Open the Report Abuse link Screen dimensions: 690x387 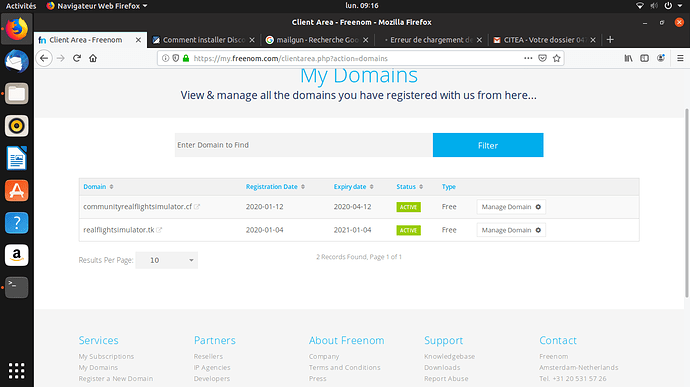point(446,378)
